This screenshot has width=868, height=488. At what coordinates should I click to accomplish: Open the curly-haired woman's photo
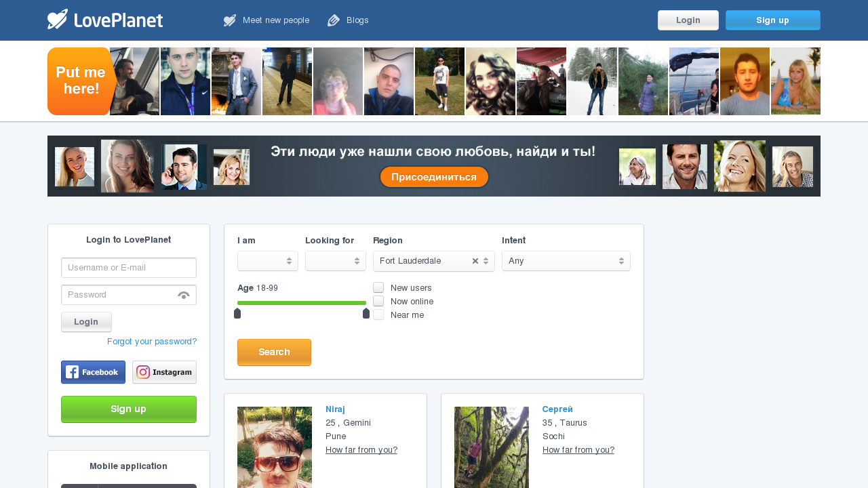(490, 81)
